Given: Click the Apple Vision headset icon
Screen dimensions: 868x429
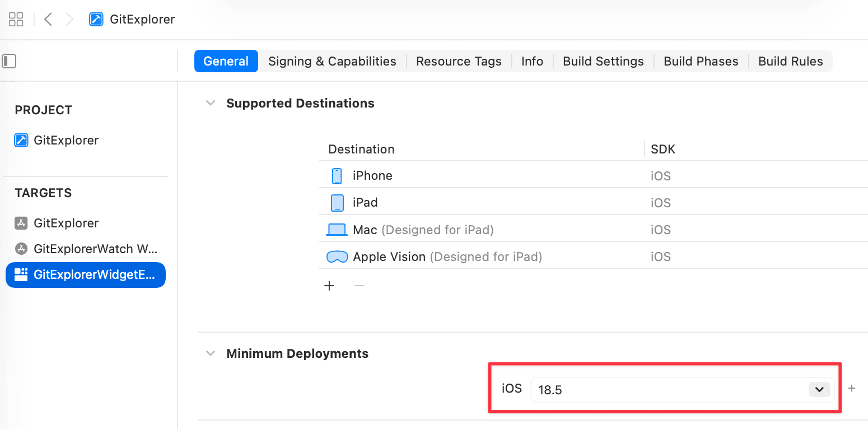Looking at the screenshot, I should (337, 257).
